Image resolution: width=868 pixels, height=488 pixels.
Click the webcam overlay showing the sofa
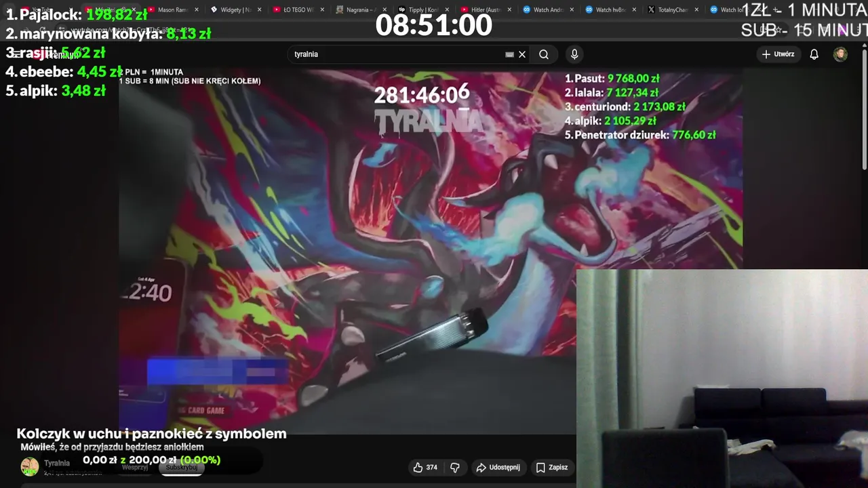tap(722, 378)
